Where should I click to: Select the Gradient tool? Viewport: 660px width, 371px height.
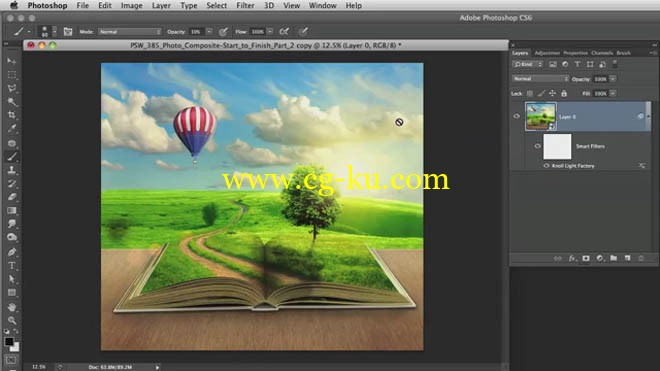(x=12, y=210)
